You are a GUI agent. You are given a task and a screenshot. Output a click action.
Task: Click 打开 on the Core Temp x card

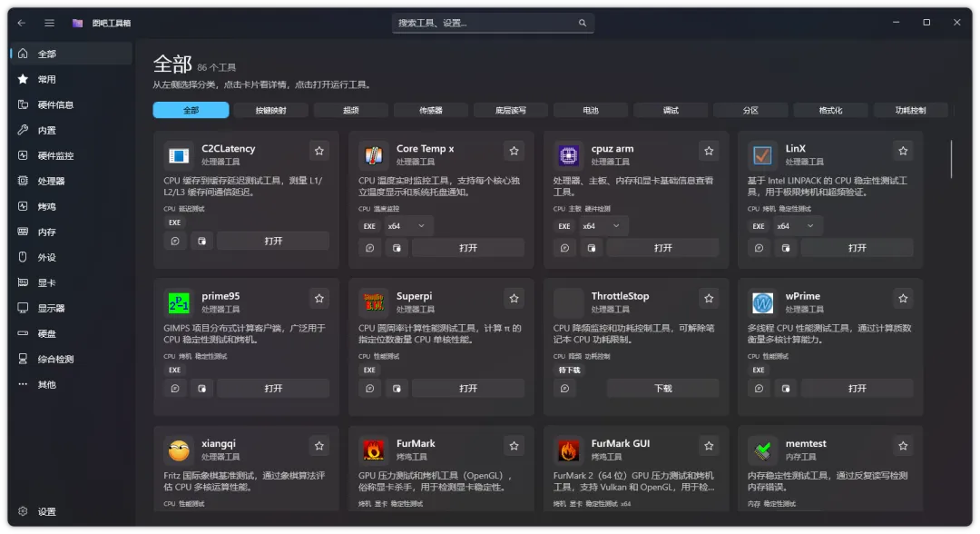tap(468, 248)
